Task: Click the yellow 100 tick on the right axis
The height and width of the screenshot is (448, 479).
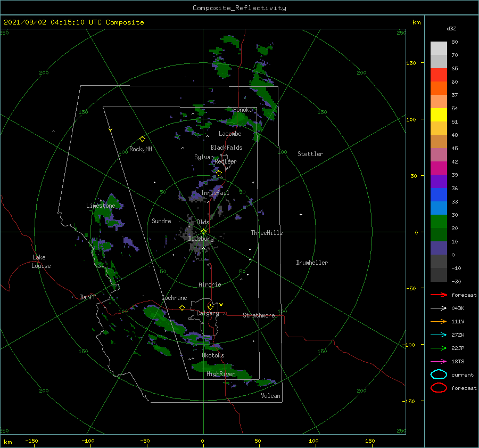Action: coord(411,119)
